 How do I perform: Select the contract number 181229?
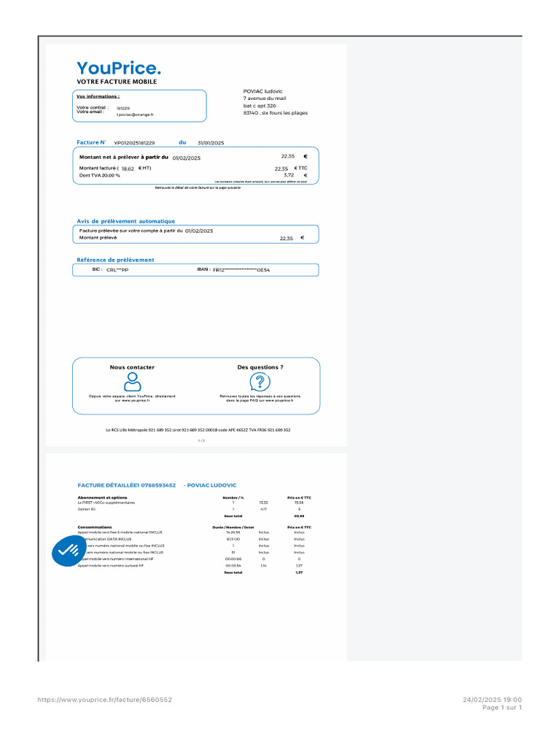pyautogui.click(x=122, y=108)
